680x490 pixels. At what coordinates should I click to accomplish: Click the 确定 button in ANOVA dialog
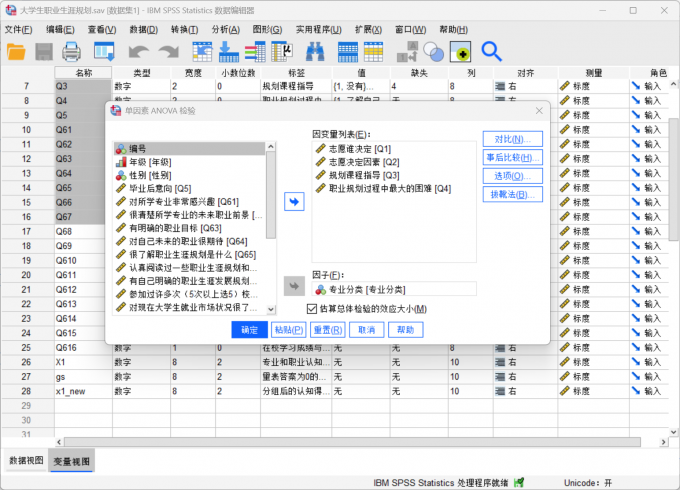click(249, 329)
